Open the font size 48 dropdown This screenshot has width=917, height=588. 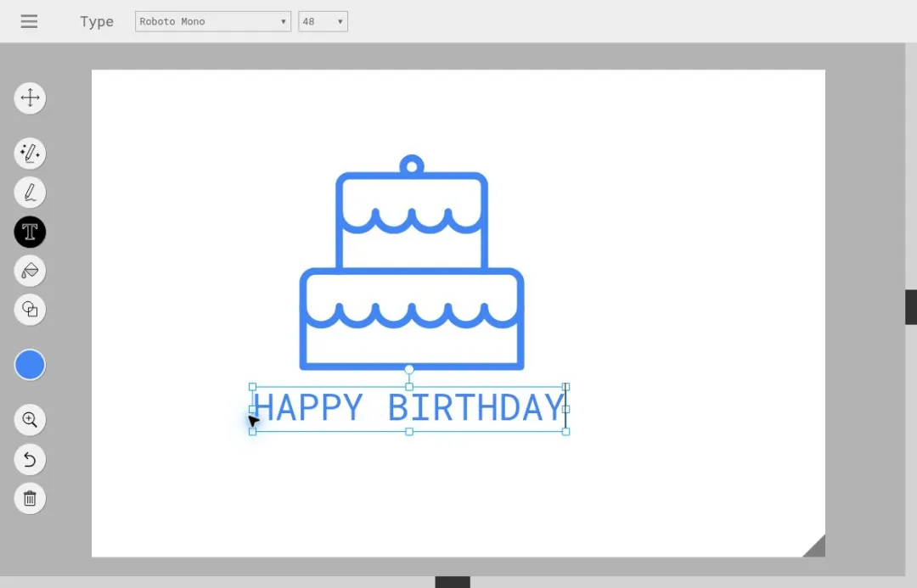pyautogui.click(x=323, y=21)
